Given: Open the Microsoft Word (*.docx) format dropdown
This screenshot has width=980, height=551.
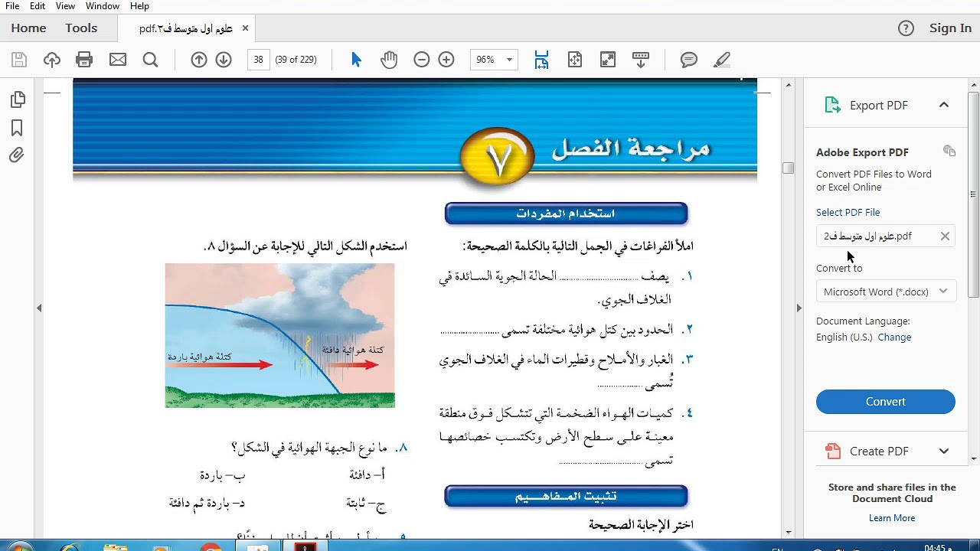Looking at the screenshot, I should [886, 292].
